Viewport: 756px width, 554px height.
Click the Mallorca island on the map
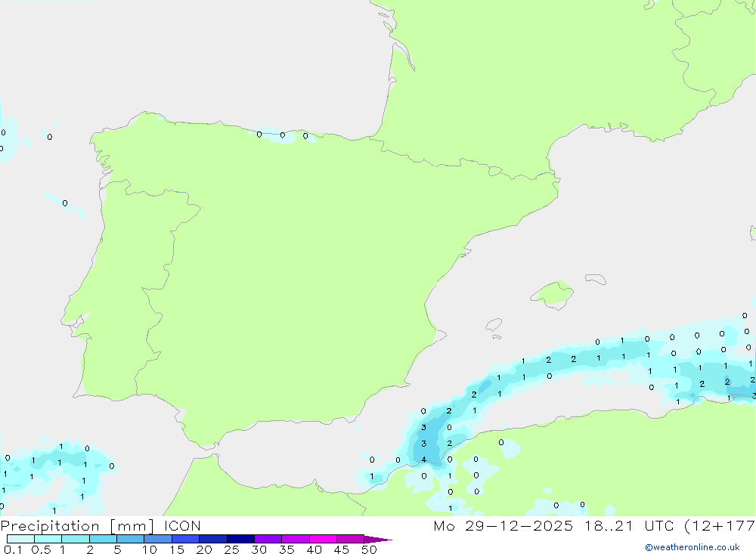pyautogui.click(x=553, y=294)
